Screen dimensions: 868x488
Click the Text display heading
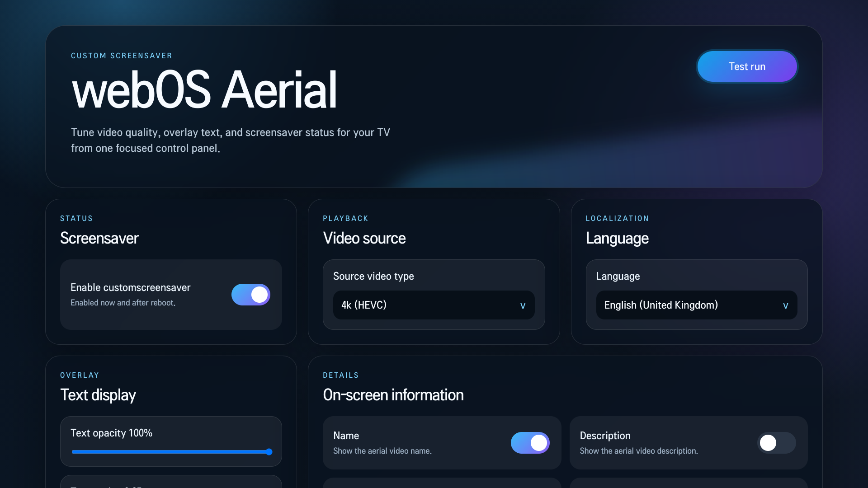(98, 395)
